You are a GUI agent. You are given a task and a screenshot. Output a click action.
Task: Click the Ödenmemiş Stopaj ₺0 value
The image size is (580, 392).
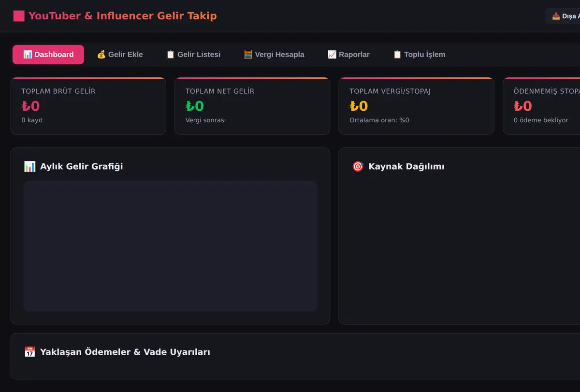coord(523,106)
